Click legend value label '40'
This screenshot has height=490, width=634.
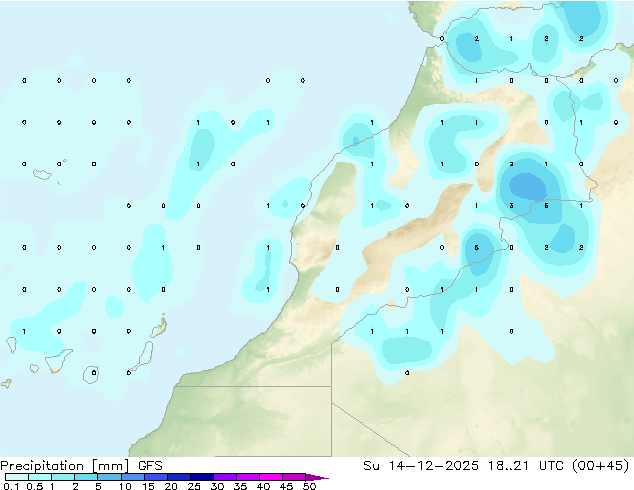263,486
